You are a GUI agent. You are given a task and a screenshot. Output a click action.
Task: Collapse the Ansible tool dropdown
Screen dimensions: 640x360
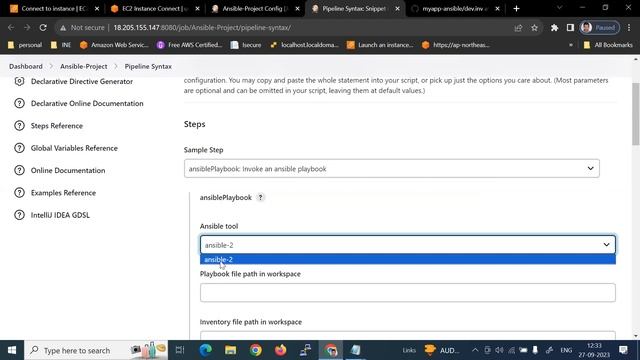(x=408, y=245)
